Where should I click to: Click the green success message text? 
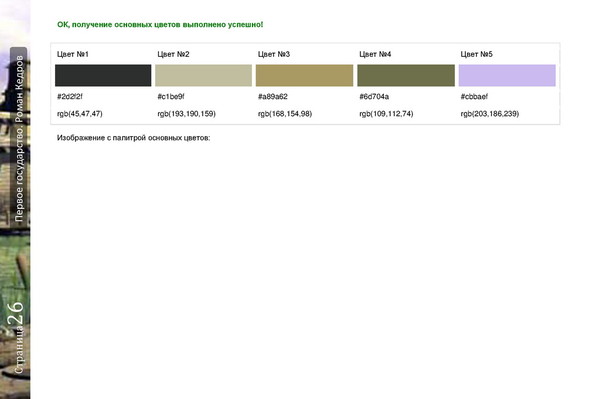(160, 24)
